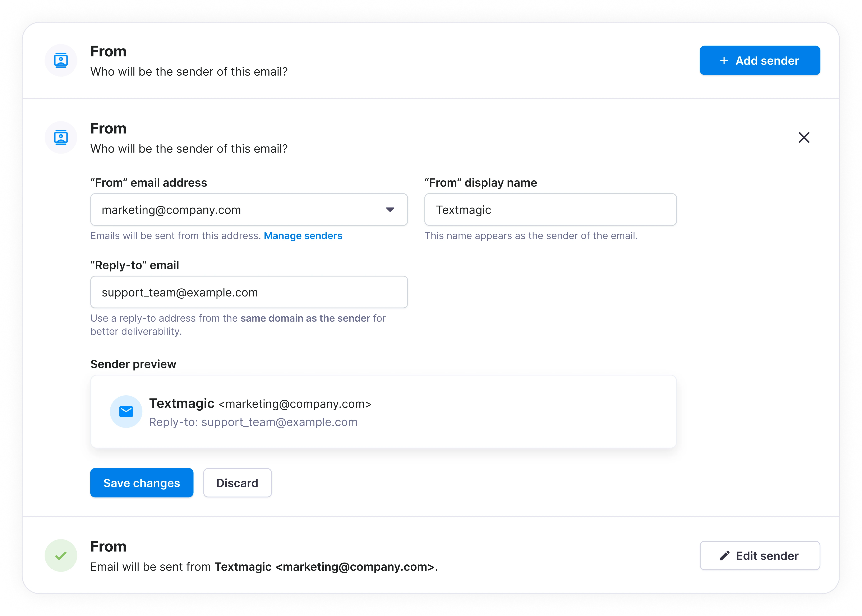Viewport: 862px width, 616px height.
Task: Click the green checkmark icon in the bottom From card
Action: (x=61, y=556)
